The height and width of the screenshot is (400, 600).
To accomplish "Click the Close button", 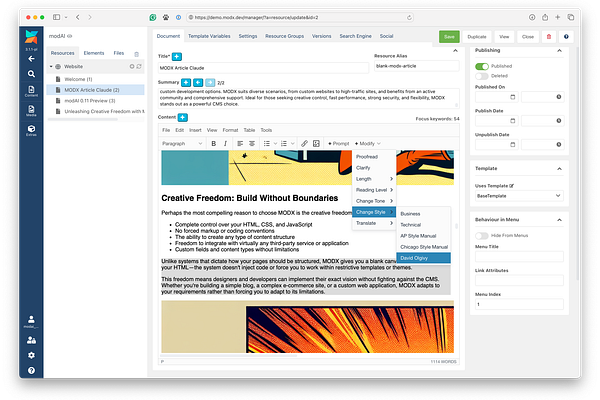I will [528, 37].
